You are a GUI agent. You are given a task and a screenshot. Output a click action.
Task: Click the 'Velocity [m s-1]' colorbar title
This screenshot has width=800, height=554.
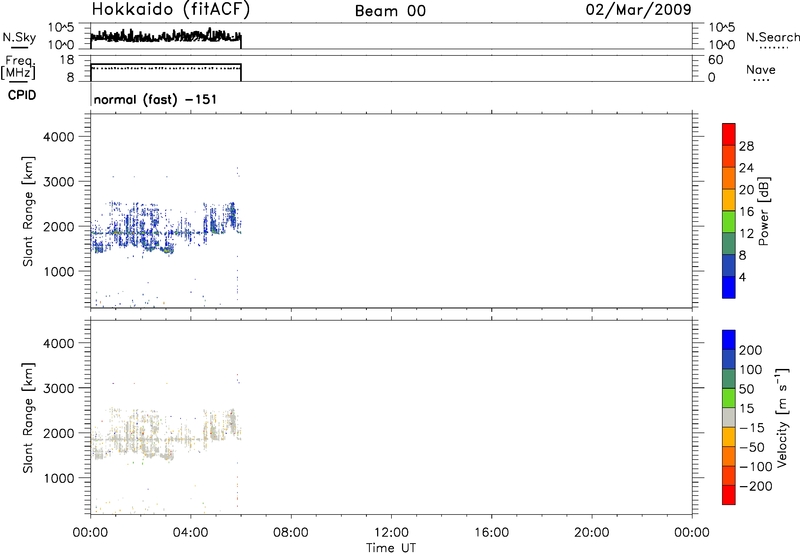[x=782, y=417]
